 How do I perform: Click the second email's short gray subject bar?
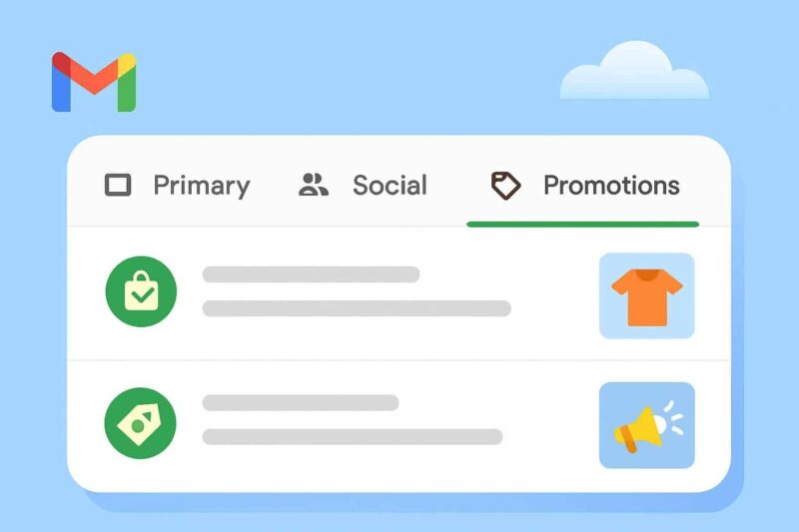pyautogui.click(x=301, y=402)
